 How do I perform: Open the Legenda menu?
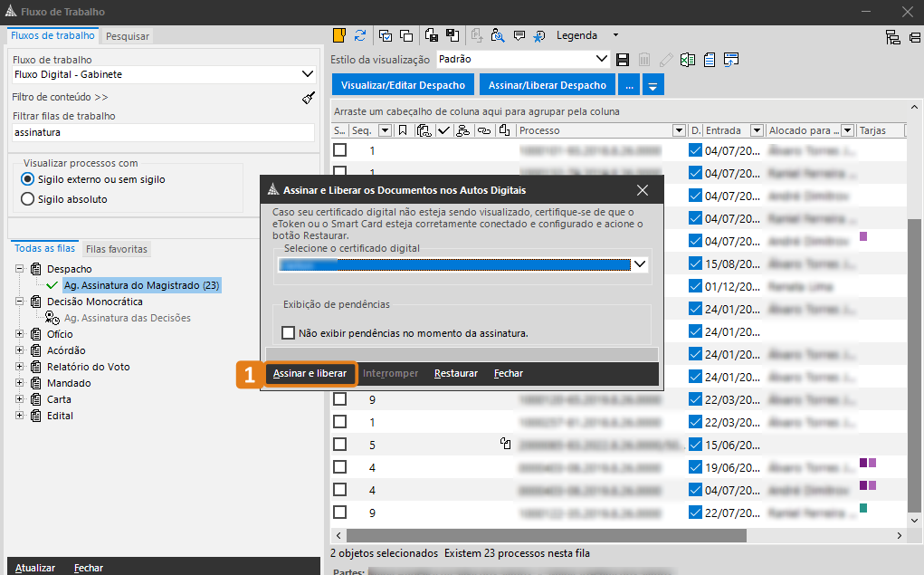[x=587, y=35]
